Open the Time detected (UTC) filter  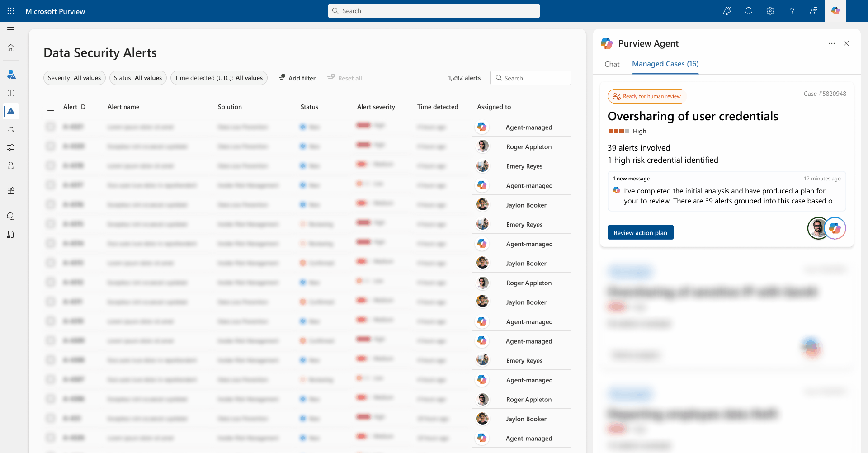219,78
